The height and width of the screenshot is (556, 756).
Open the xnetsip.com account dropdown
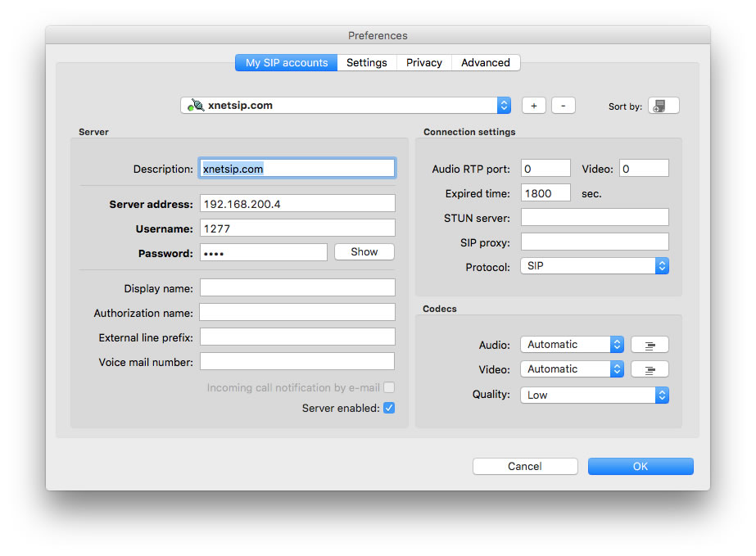click(x=346, y=105)
